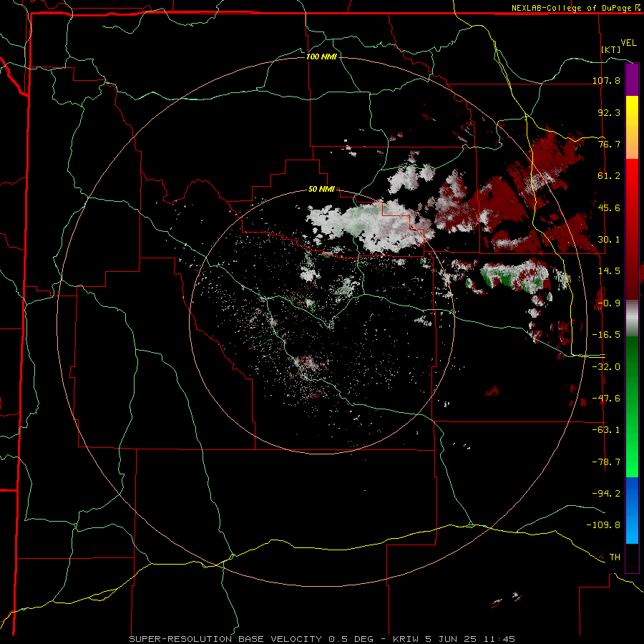This screenshot has height=644, width=644.
Task: Click the 100 NMI range ring label
Action: [321, 57]
